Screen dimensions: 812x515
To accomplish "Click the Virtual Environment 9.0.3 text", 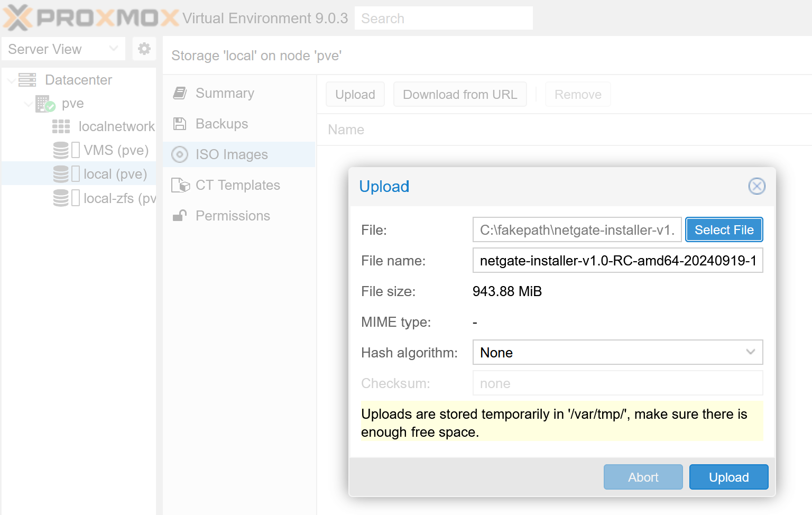I will point(265,18).
